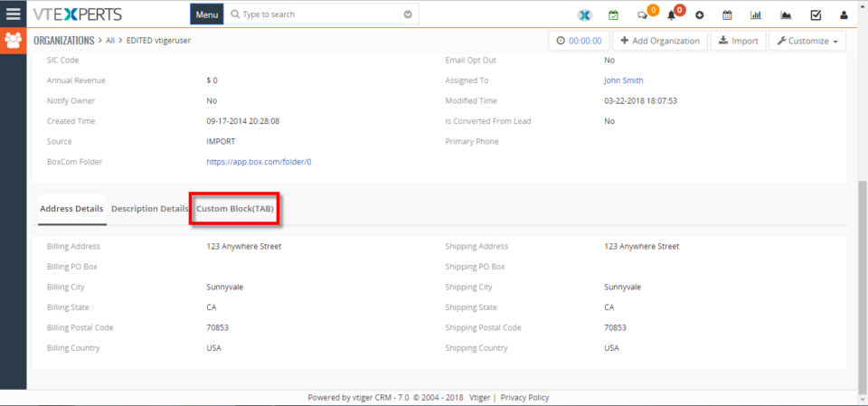Focus the Type to search field
868x406 pixels.
pyautogui.click(x=321, y=14)
